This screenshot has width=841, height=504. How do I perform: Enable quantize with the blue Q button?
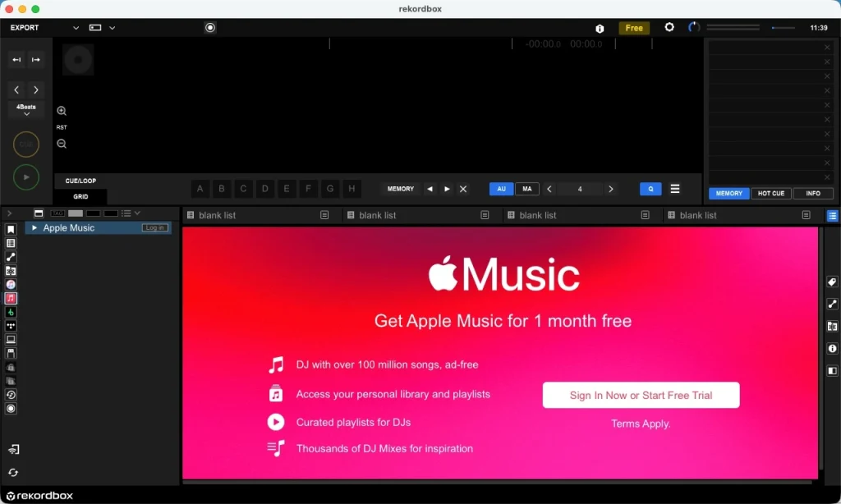(650, 189)
